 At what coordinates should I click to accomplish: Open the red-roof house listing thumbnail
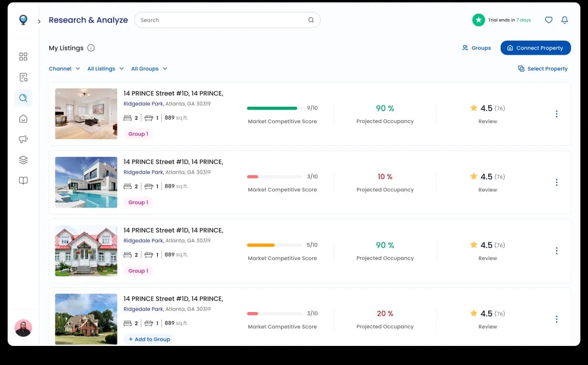[x=86, y=250]
